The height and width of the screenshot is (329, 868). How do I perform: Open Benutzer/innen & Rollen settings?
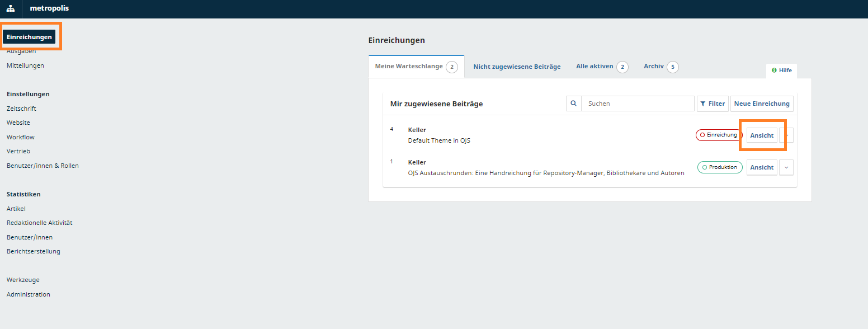[43, 166]
